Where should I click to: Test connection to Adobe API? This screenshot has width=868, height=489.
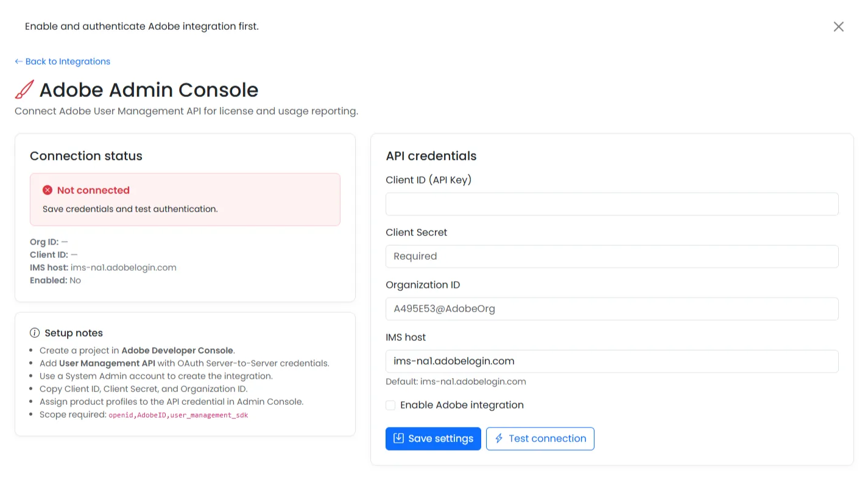(x=540, y=438)
